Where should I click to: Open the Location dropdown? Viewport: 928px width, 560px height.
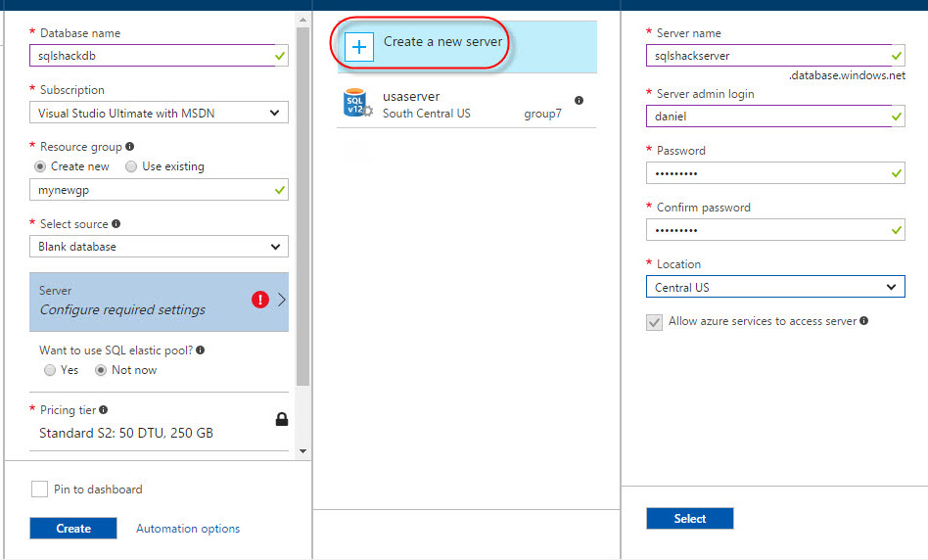pos(775,287)
